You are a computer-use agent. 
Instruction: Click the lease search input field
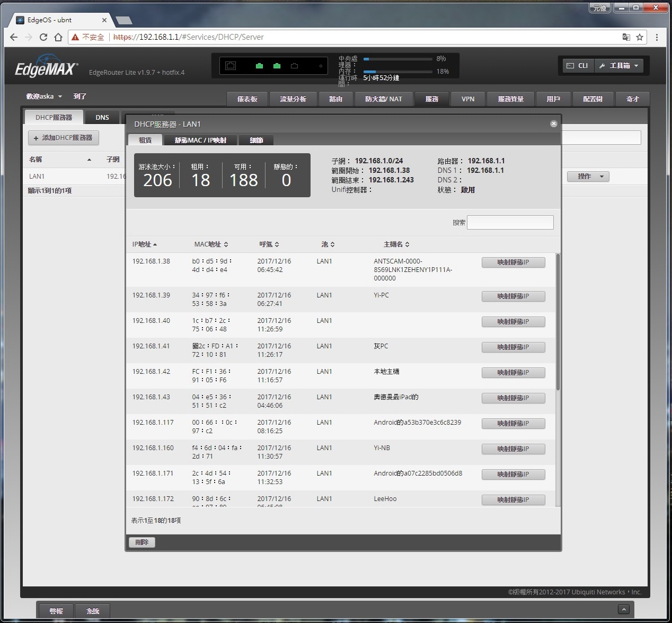[510, 222]
